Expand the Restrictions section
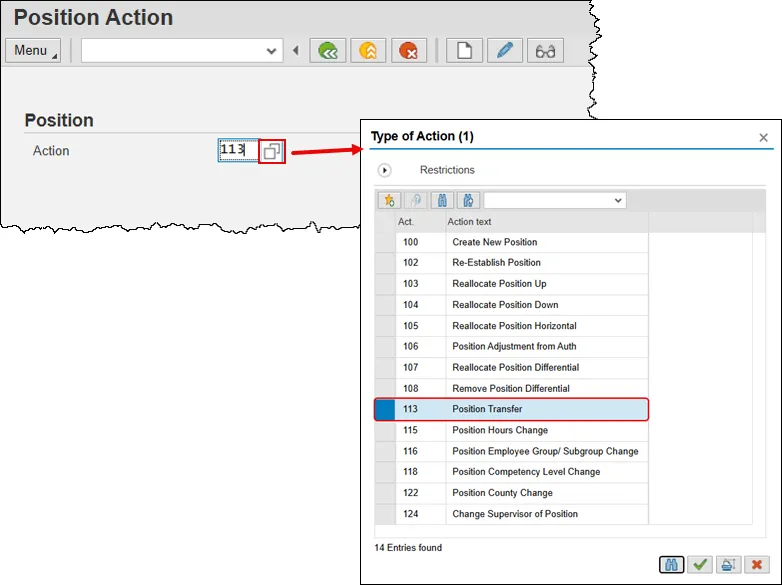 tap(385, 170)
